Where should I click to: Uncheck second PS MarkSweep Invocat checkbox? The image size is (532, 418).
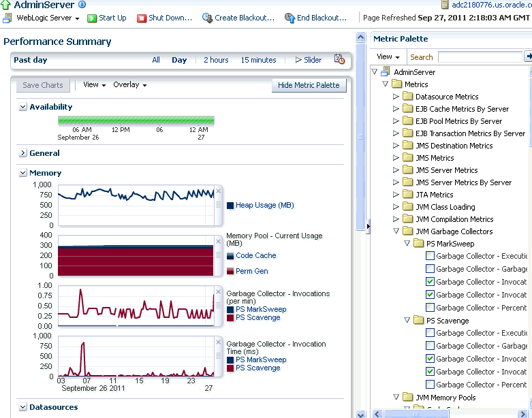click(x=430, y=294)
